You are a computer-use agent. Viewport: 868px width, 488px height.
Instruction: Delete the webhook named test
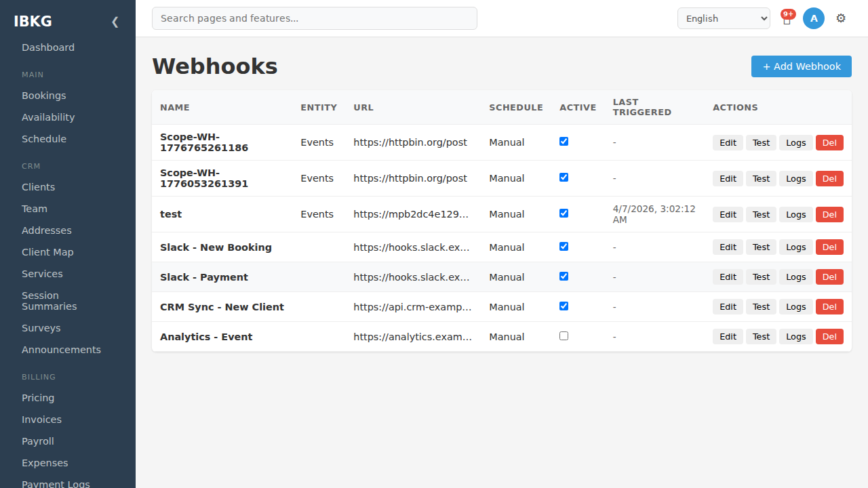coord(829,214)
